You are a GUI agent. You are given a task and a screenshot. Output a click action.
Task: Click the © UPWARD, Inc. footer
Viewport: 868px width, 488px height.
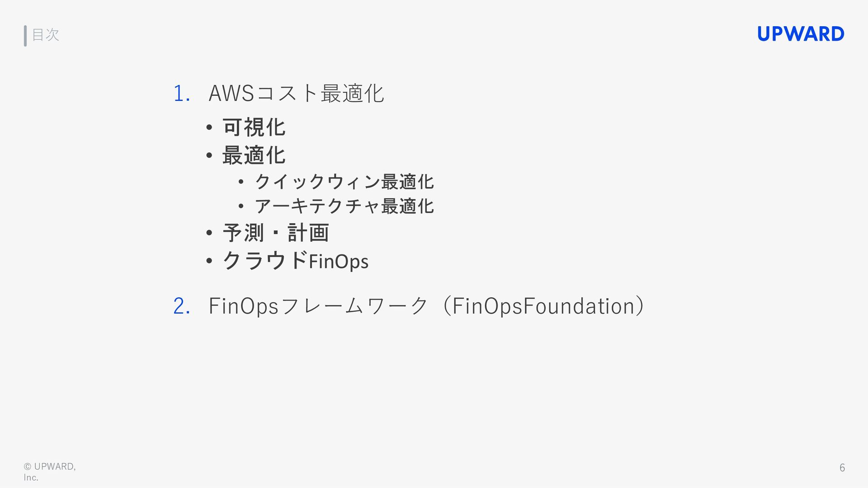point(50,472)
